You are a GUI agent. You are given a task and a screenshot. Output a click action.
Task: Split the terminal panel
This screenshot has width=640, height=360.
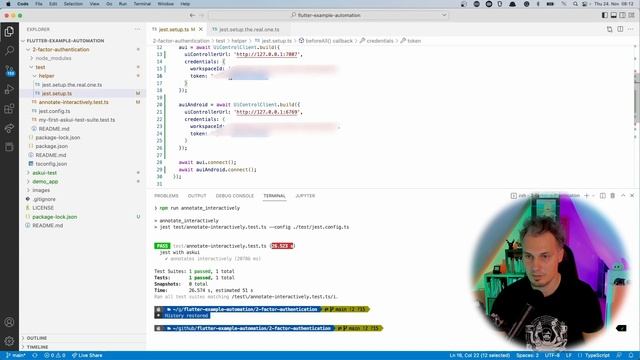click(602, 196)
